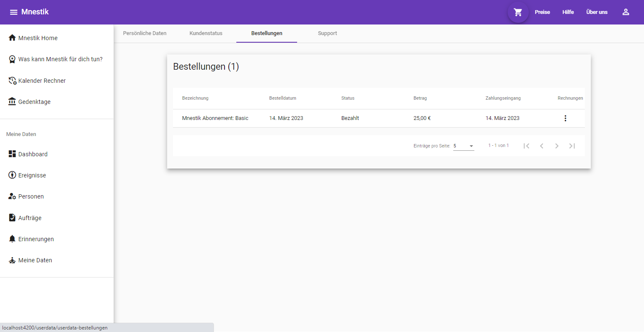This screenshot has height=332, width=644.
Task: Jump to the first page of orders
Action: pyautogui.click(x=526, y=146)
